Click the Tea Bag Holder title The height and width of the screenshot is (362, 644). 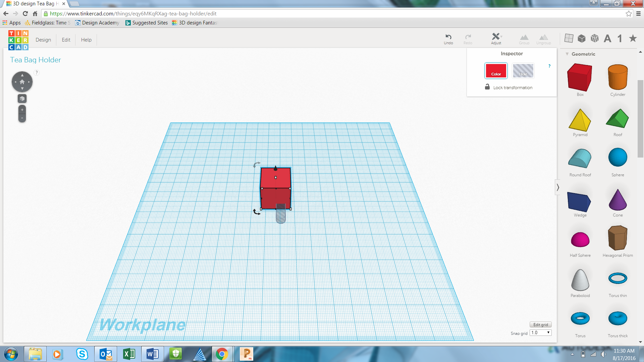tap(36, 60)
